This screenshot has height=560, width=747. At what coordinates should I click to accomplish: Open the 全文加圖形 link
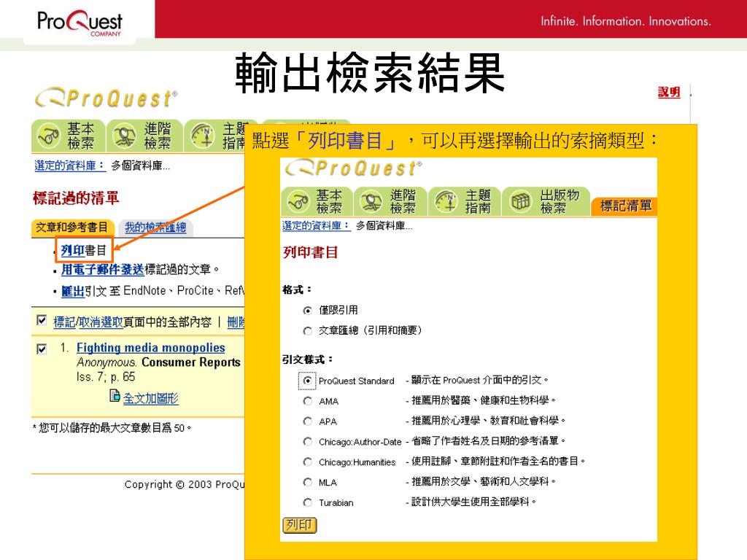coord(150,398)
